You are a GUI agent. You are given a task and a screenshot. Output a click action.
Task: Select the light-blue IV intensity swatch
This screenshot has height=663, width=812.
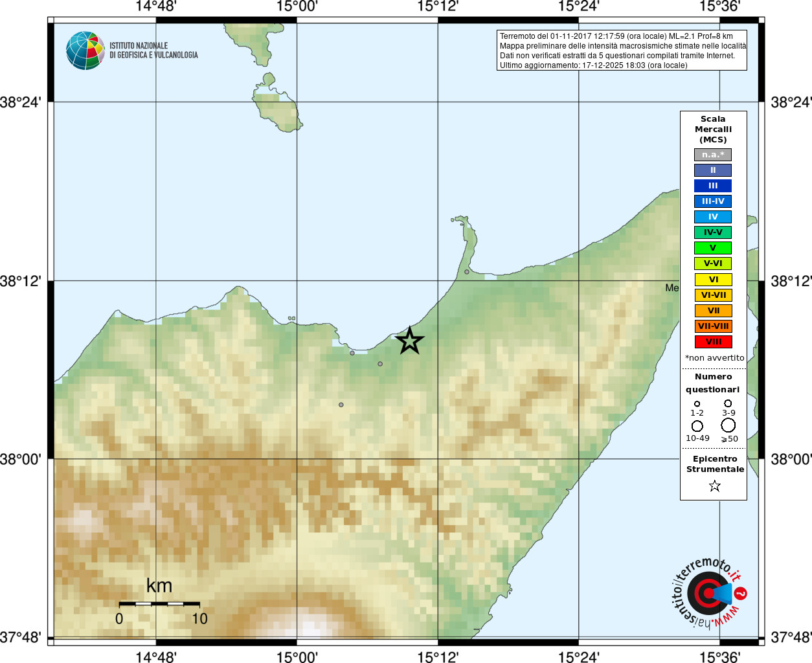(x=713, y=217)
